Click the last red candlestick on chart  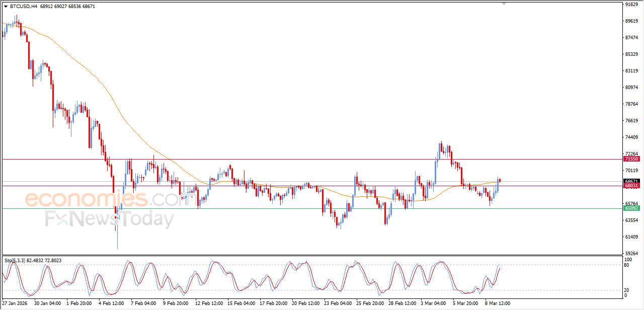[x=500, y=180]
